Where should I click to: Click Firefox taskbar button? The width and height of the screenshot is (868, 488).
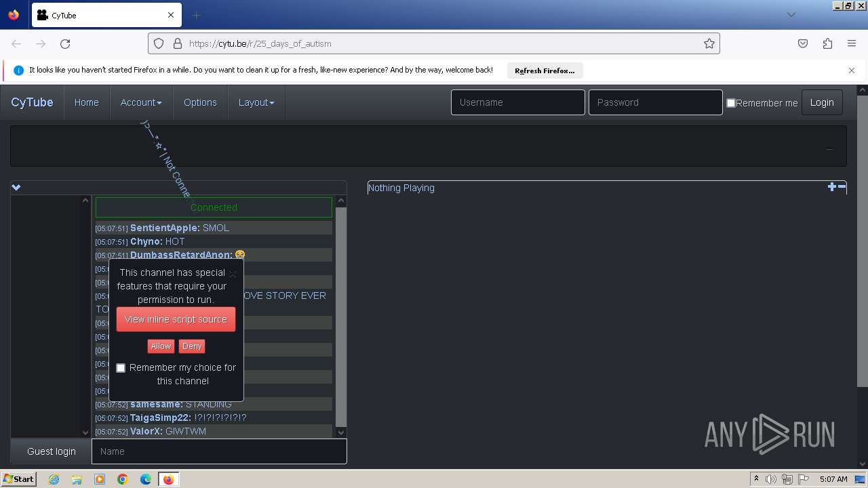[x=168, y=479]
